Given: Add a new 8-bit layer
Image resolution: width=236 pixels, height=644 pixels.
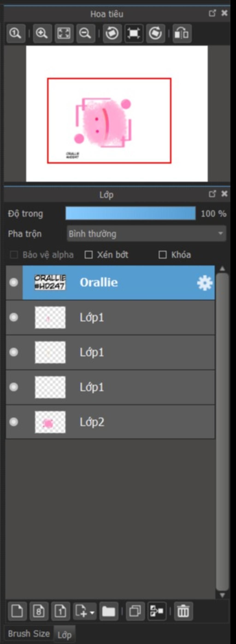Looking at the screenshot, I should (39, 611).
